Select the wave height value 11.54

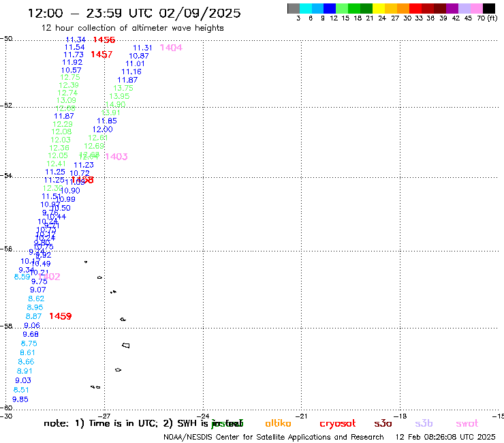(74, 47)
